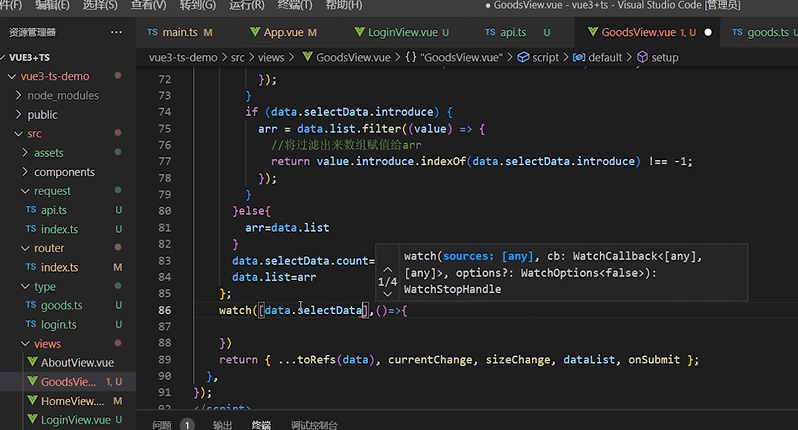
Task: Open the 调试控制台 debug console tab
Action: point(314,425)
